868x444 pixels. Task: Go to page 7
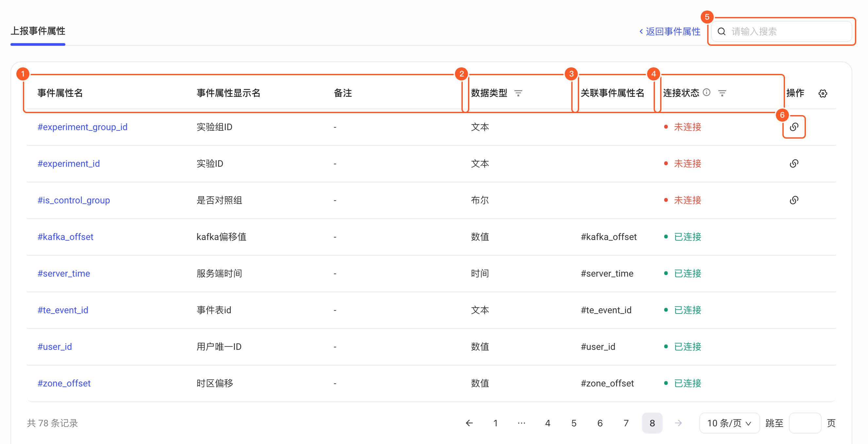pyautogui.click(x=626, y=423)
